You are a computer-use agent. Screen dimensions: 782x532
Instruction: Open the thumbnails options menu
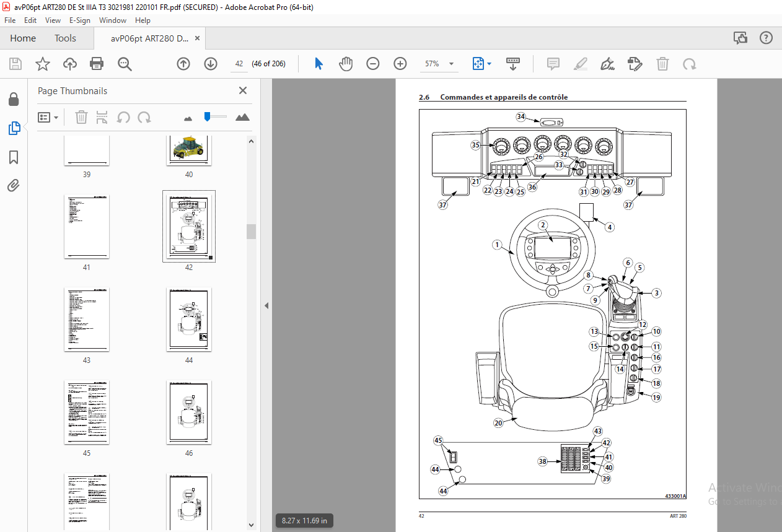point(48,117)
